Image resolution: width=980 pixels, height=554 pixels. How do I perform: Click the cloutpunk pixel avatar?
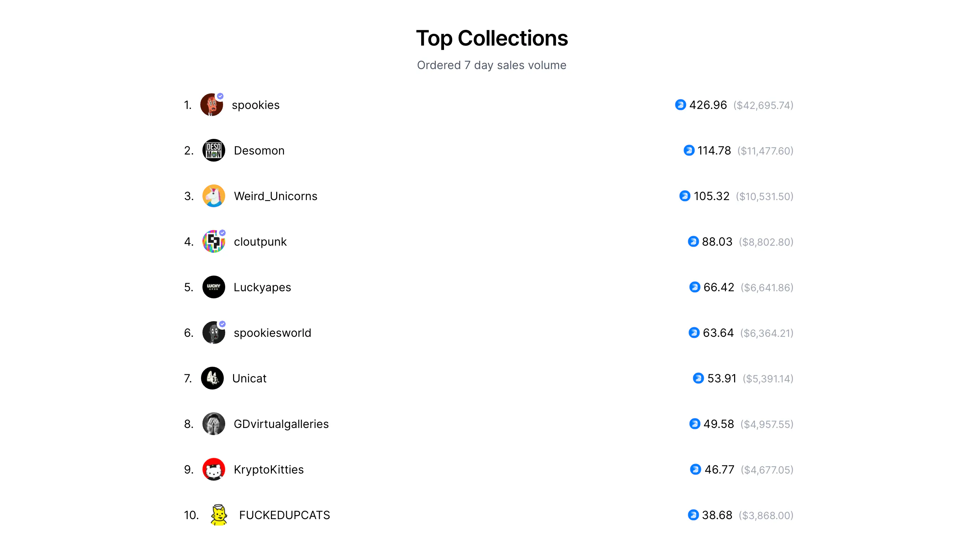[x=213, y=241]
